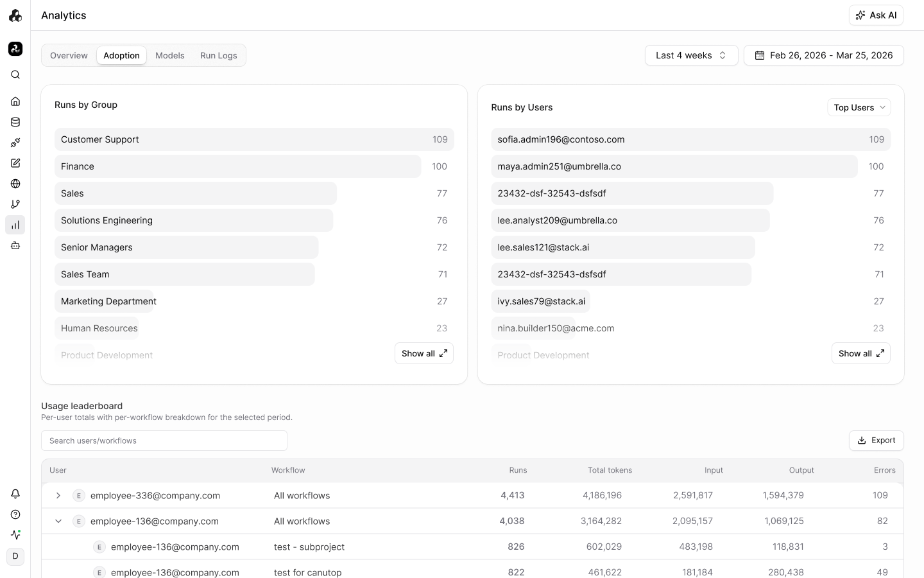Click the Ask AI button
Viewport: 924px width, 578px height.
point(876,15)
